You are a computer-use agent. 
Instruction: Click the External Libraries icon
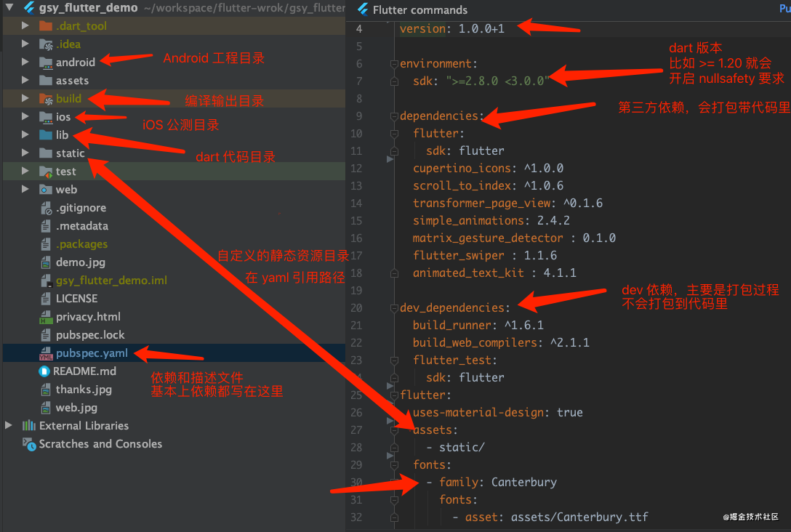(x=29, y=426)
